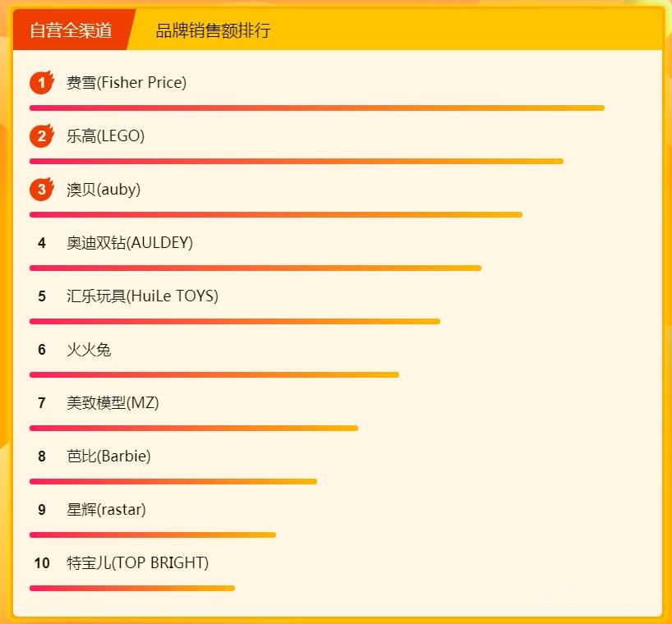
Task: Select the 火火兔 brand entry
Action: tap(89, 350)
